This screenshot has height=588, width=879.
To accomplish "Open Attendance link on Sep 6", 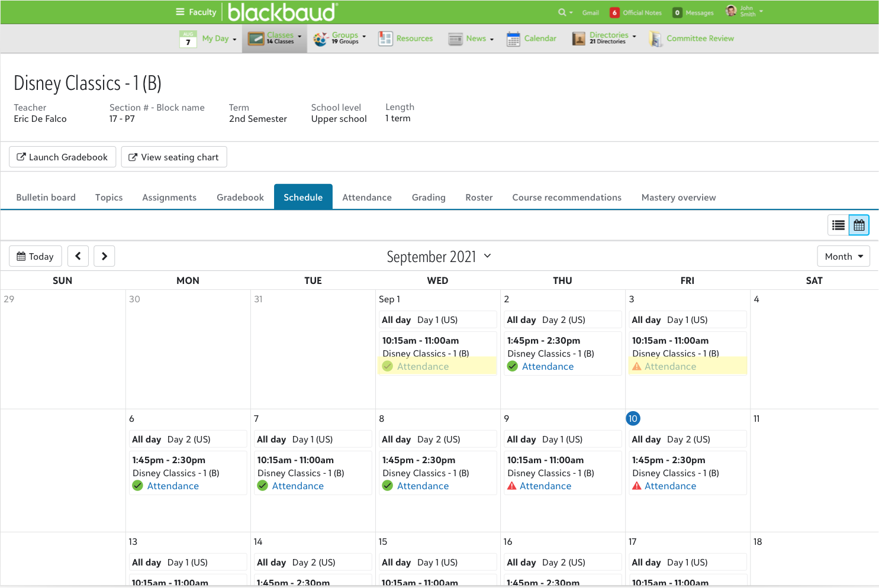I will (x=173, y=486).
